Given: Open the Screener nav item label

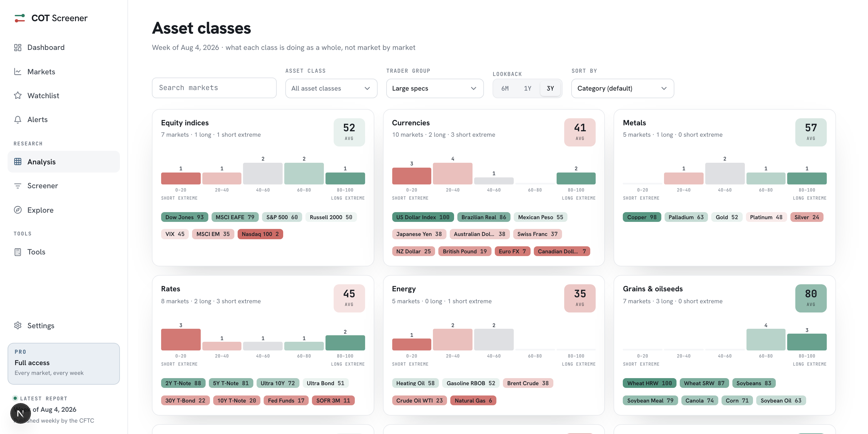Looking at the screenshot, I should (43, 186).
